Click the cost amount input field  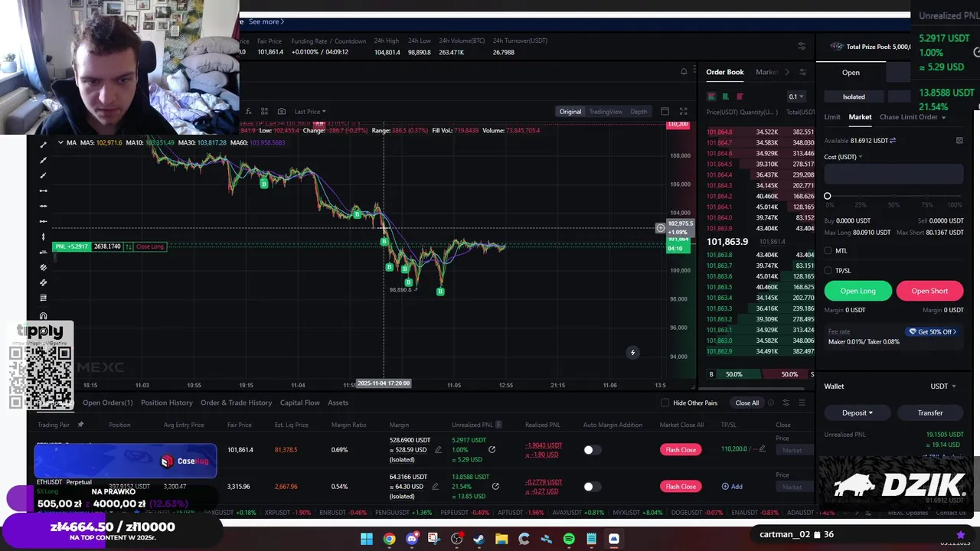(x=893, y=174)
